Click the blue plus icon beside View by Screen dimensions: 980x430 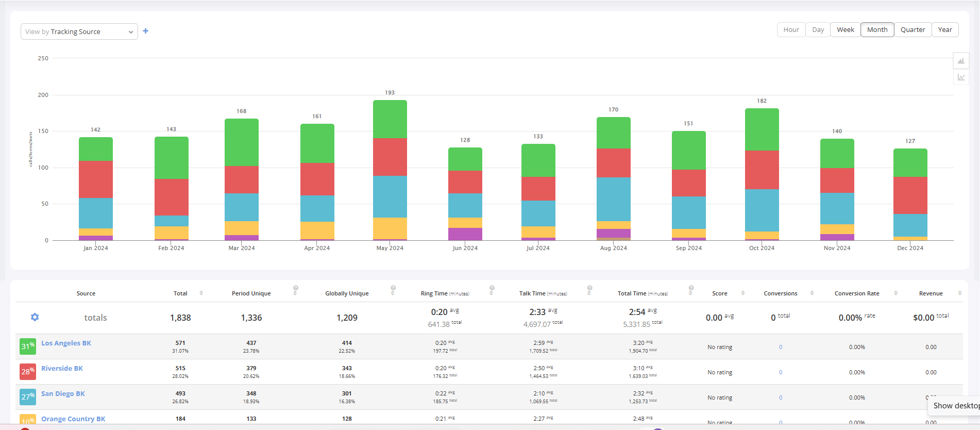point(146,31)
